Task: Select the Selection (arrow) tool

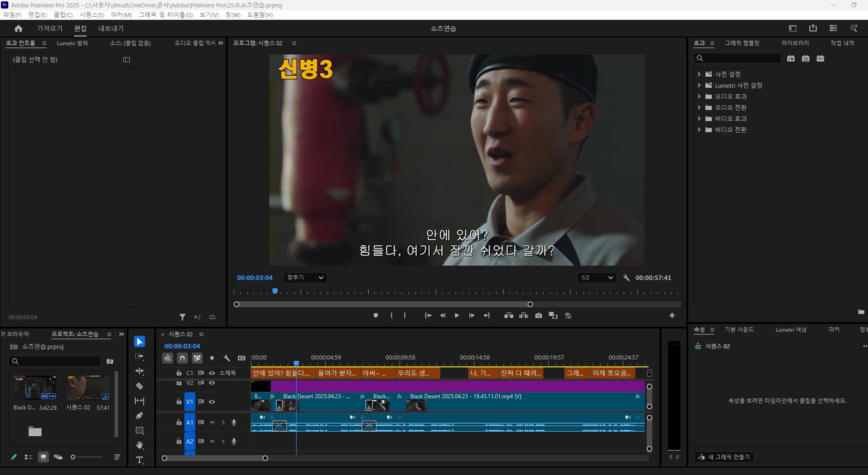Action: (140, 341)
